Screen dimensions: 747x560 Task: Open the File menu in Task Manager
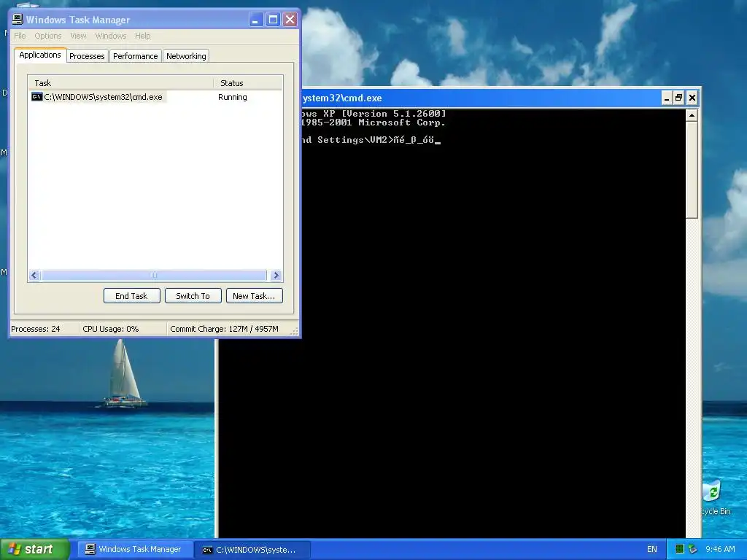[20, 36]
